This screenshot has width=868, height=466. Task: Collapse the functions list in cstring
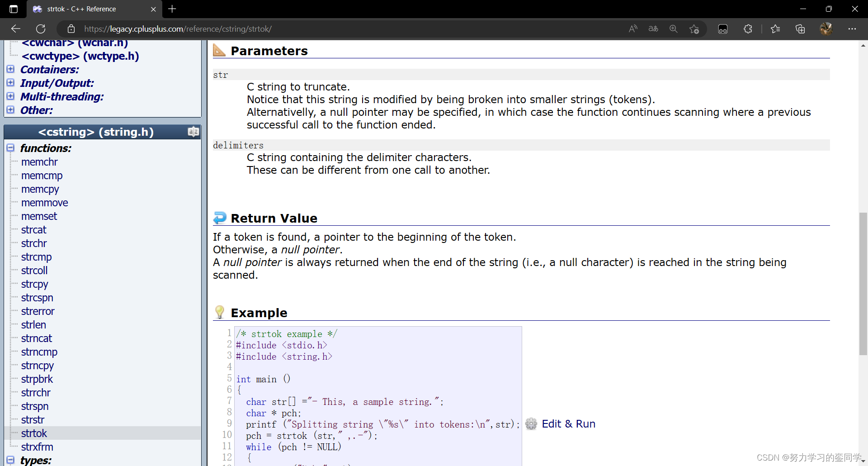[10, 148]
